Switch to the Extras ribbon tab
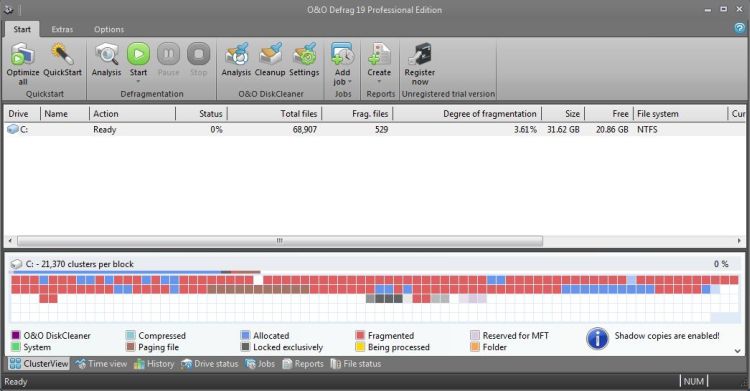The width and height of the screenshot is (750, 391). 62,29
